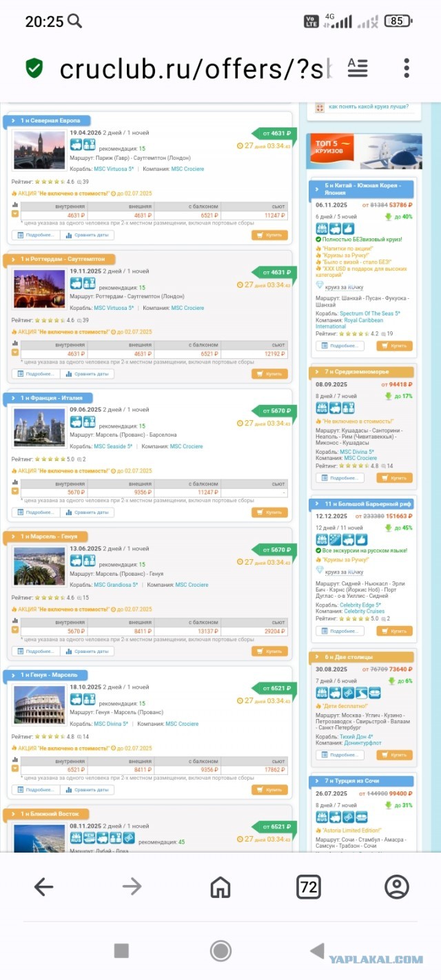Open the '1 н Северная Европа' header tab
Image resolution: width=441 pixels, height=980 pixels.
[46, 121]
